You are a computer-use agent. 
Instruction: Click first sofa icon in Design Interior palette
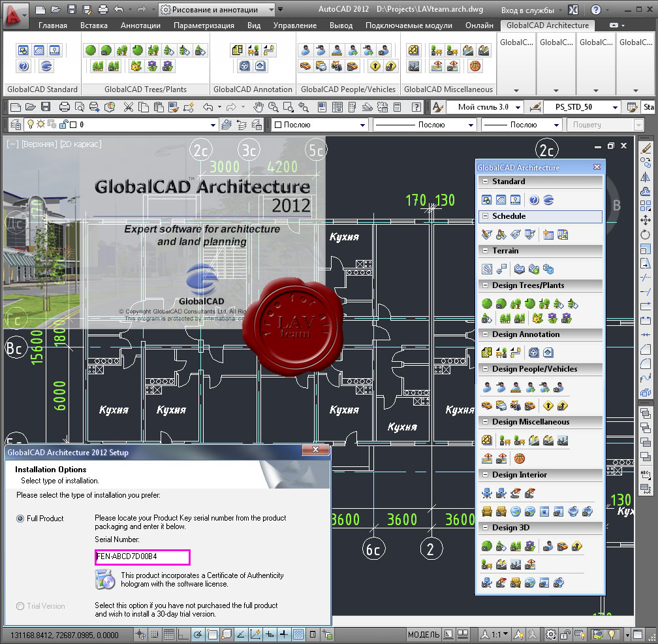(487, 511)
